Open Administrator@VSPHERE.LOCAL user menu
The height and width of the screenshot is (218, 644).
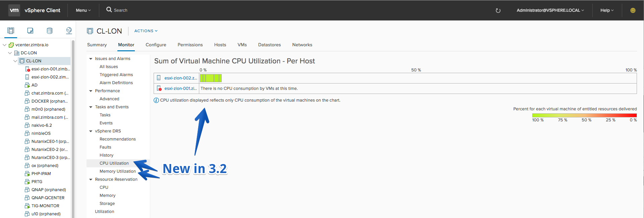click(550, 10)
